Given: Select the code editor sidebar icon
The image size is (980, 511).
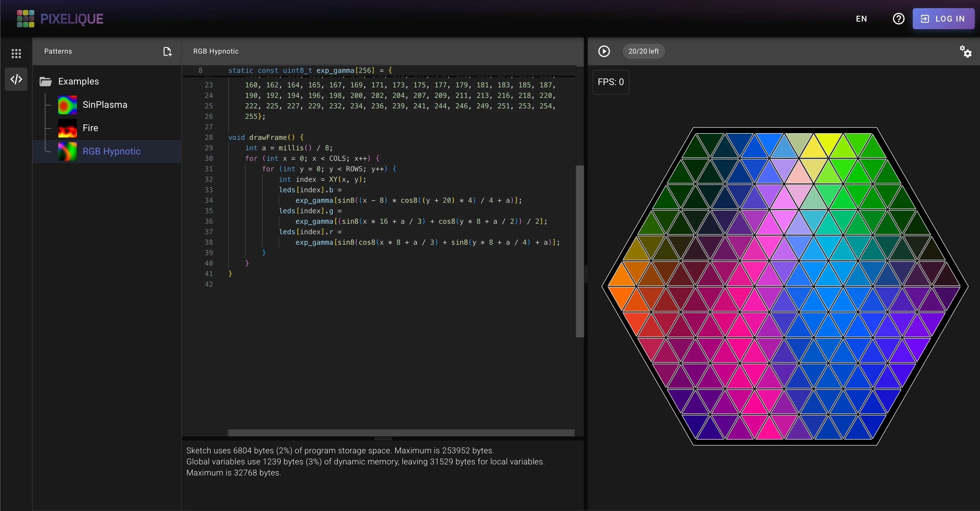Looking at the screenshot, I should (x=16, y=79).
